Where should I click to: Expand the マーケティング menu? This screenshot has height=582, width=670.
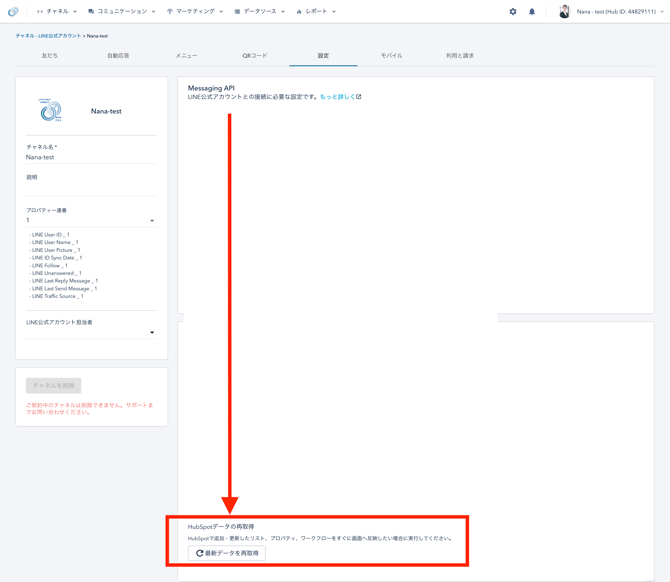195,12
